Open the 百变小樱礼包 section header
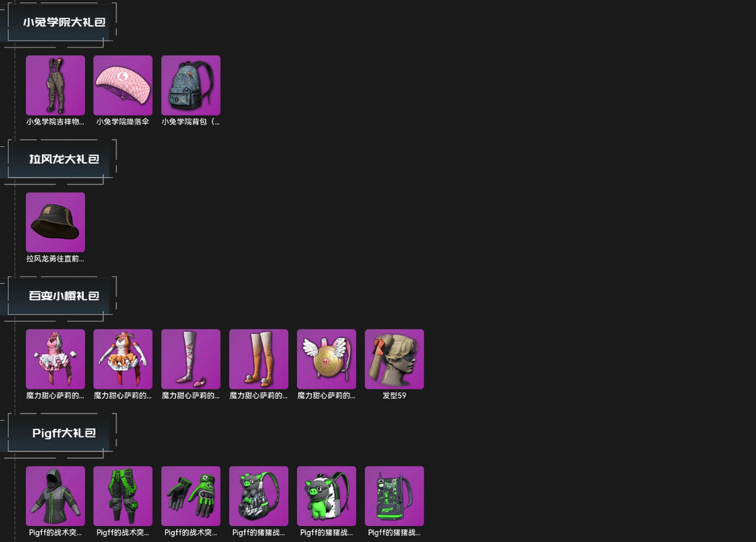 click(64, 296)
